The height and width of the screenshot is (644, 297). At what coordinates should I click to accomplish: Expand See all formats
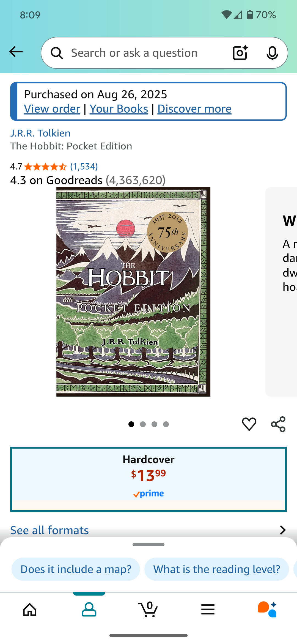[x=148, y=530]
